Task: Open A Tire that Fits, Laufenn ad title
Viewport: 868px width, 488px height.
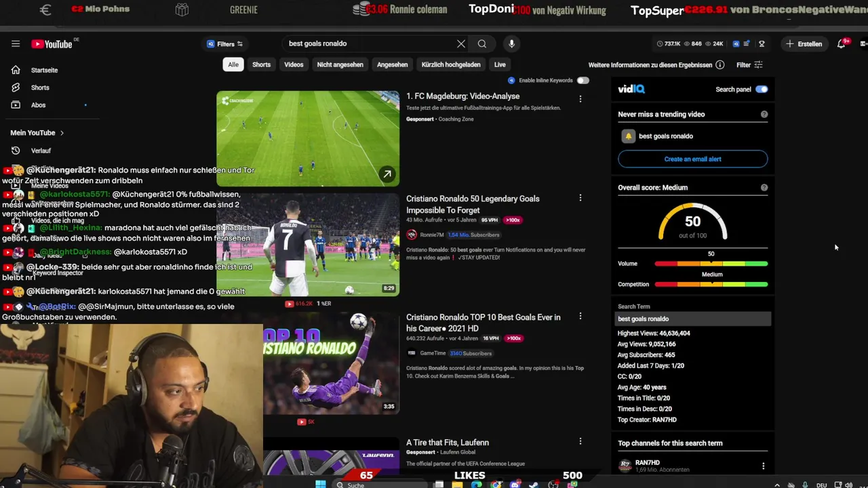Action: pyautogui.click(x=448, y=443)
